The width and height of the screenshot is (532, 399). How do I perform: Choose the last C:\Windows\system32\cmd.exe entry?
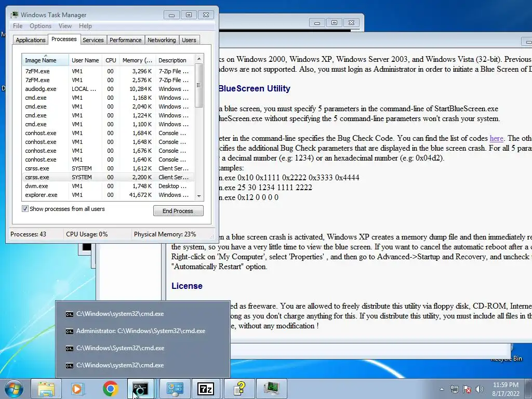point(142,365)
